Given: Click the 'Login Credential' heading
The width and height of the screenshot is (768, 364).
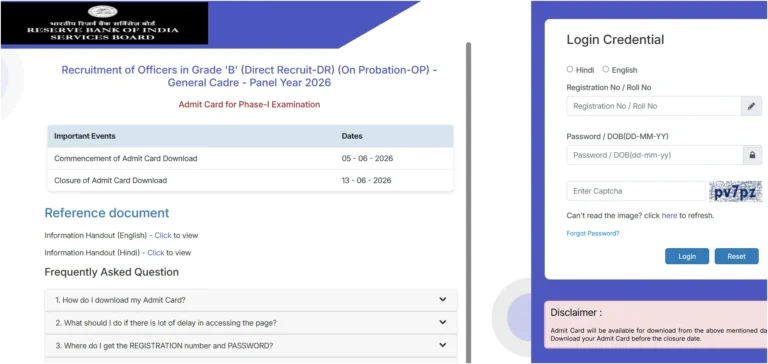Looking at the screenshot, I should pos(615,40).
